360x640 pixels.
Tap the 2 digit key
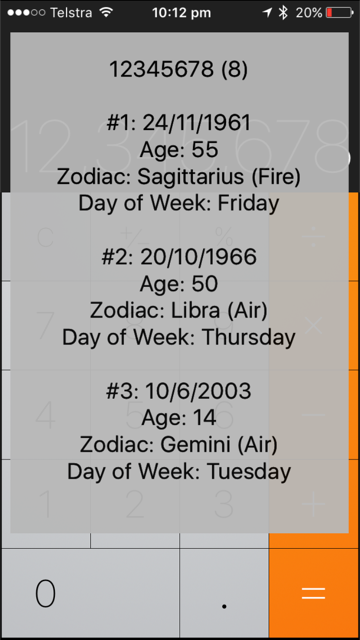[135, 504]
